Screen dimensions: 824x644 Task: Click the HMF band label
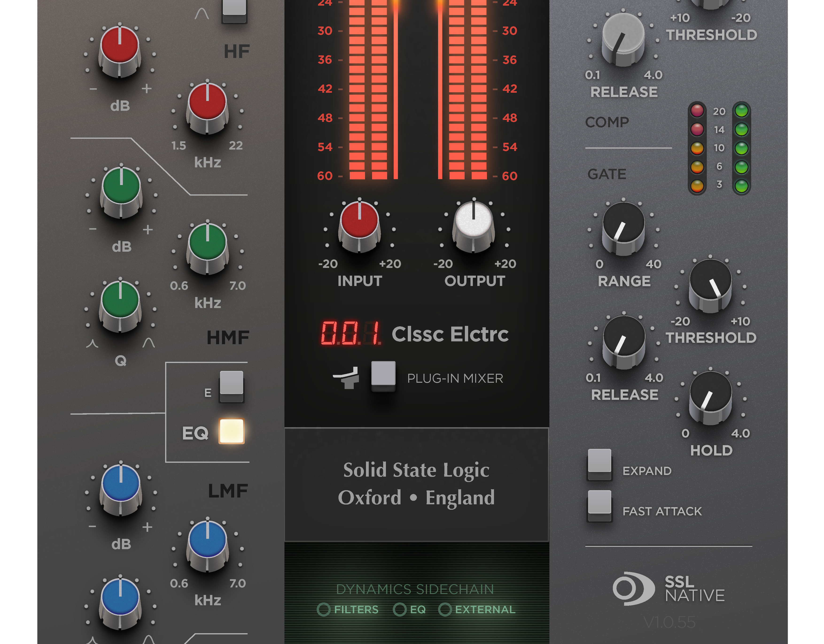[x=228, y=338]
